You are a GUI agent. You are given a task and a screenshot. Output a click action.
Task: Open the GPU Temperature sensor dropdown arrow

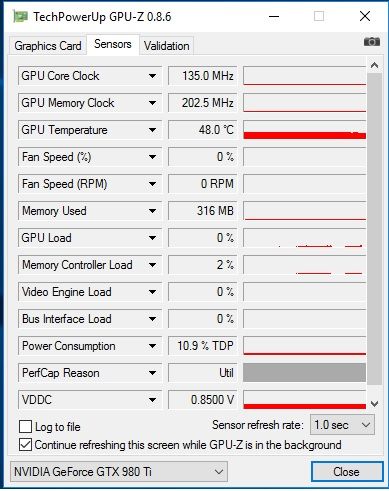pyautogui.click(x=152, y=130)
